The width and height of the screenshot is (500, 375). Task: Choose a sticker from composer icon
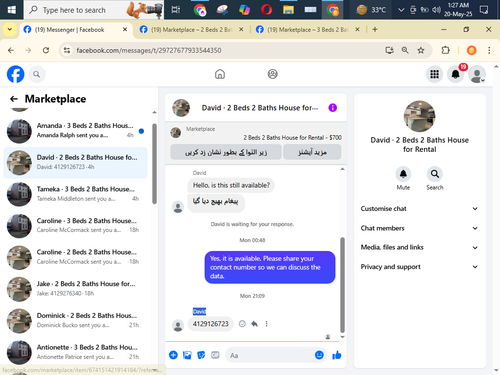(x=201, y=355)
